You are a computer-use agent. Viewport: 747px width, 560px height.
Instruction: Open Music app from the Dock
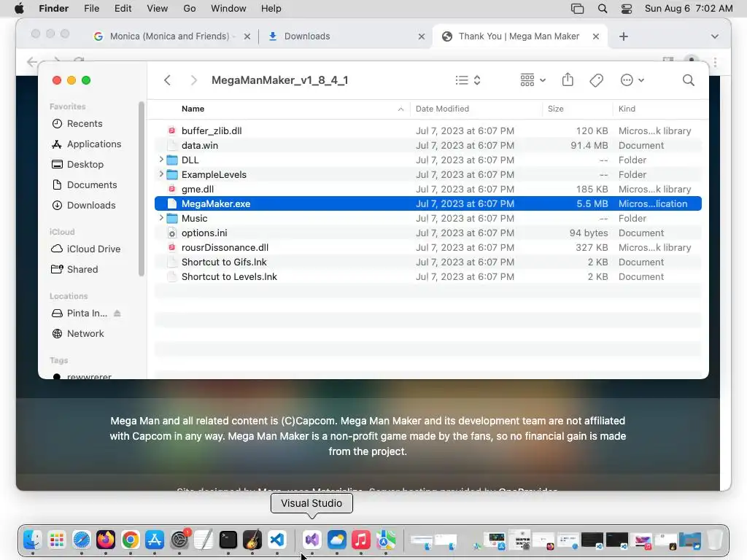(x=361, y=540)
